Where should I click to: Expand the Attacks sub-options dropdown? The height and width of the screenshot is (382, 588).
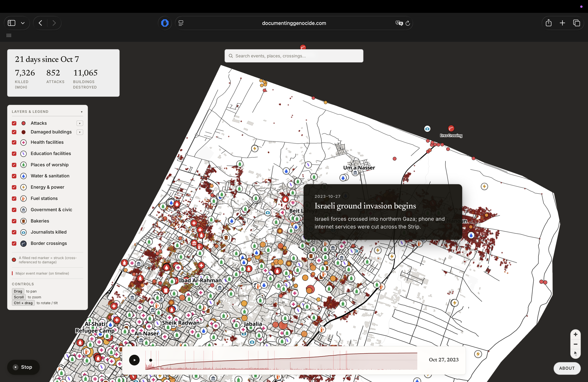79,123
